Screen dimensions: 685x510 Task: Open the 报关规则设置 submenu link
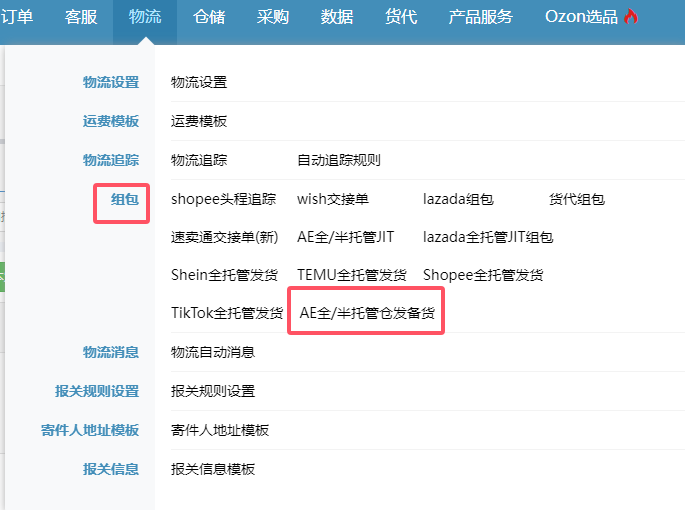(213, 391)
